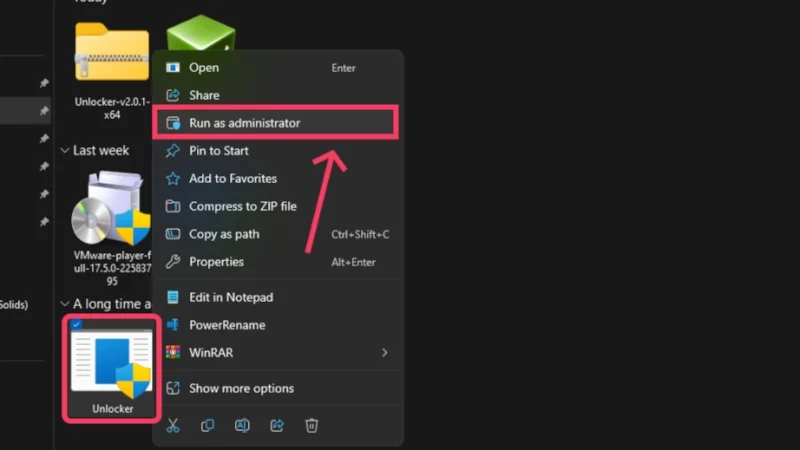Image resolution: width=800 pixels, height=450 pixels.
Task: Click the Copy icon in bottom row
Action: 207,425
